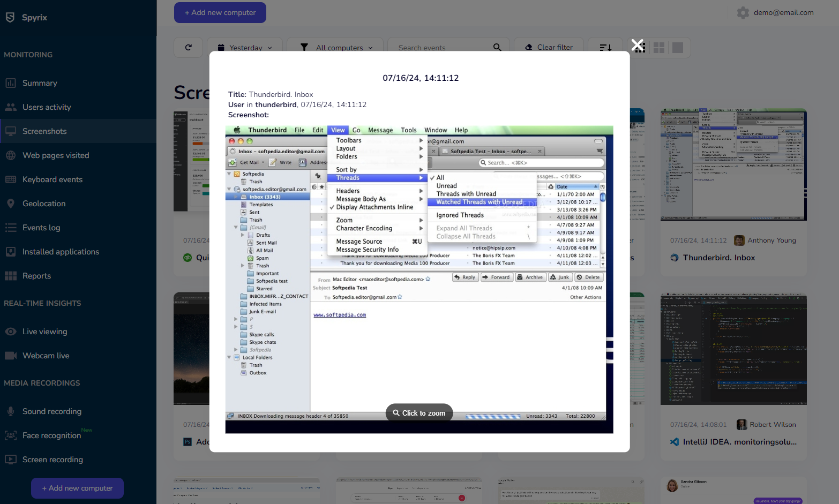Click Anthony Young's avatar
Viewport: 839px width, 504px height.
739,240
